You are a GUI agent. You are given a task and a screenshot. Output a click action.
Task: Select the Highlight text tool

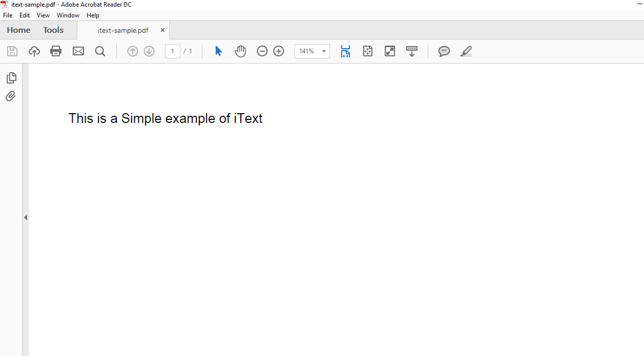click(x=466, y=51)
